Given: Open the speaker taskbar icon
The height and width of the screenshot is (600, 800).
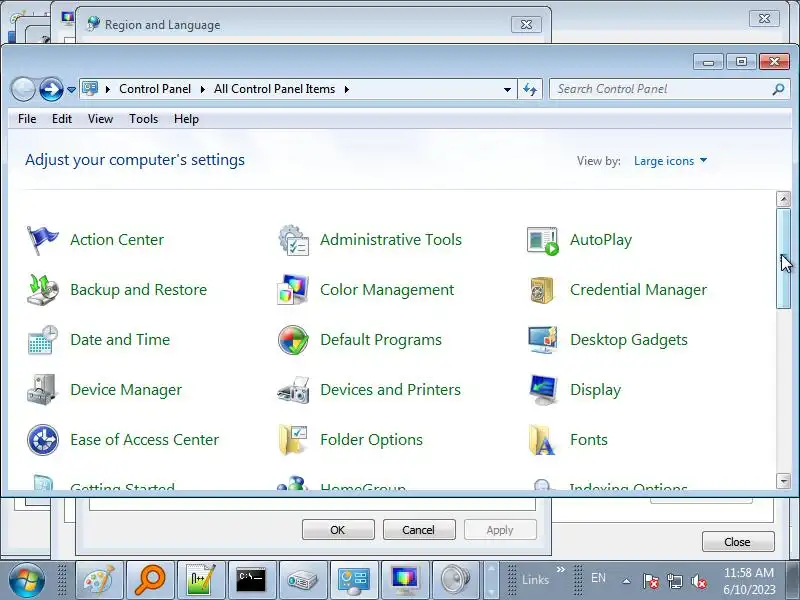Looking at the screenshot, I should (455, 580).
